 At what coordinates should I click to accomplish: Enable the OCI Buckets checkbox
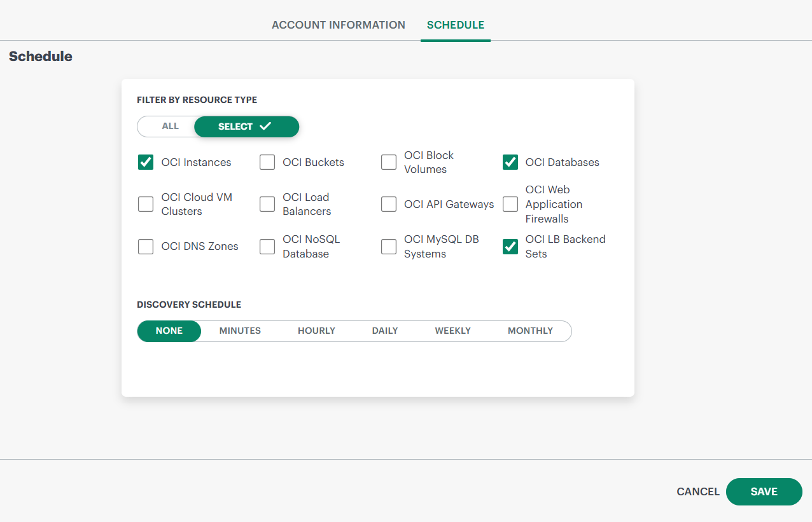pos(267,162)
